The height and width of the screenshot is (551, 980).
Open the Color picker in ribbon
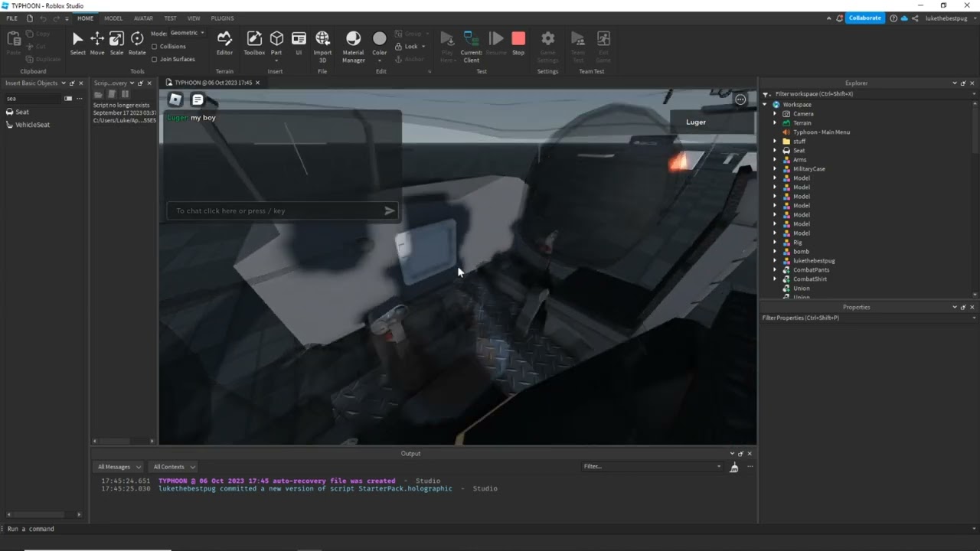coord(380,43)
